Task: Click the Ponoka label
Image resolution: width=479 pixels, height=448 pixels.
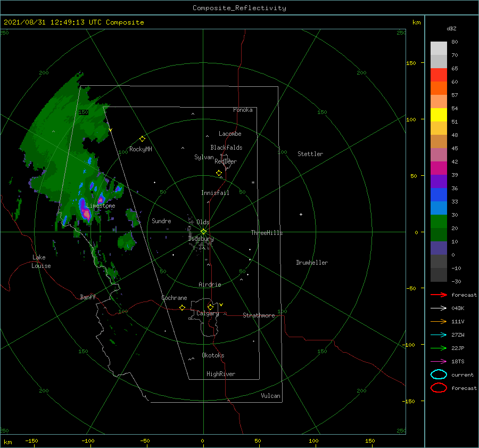Action: 243,110
